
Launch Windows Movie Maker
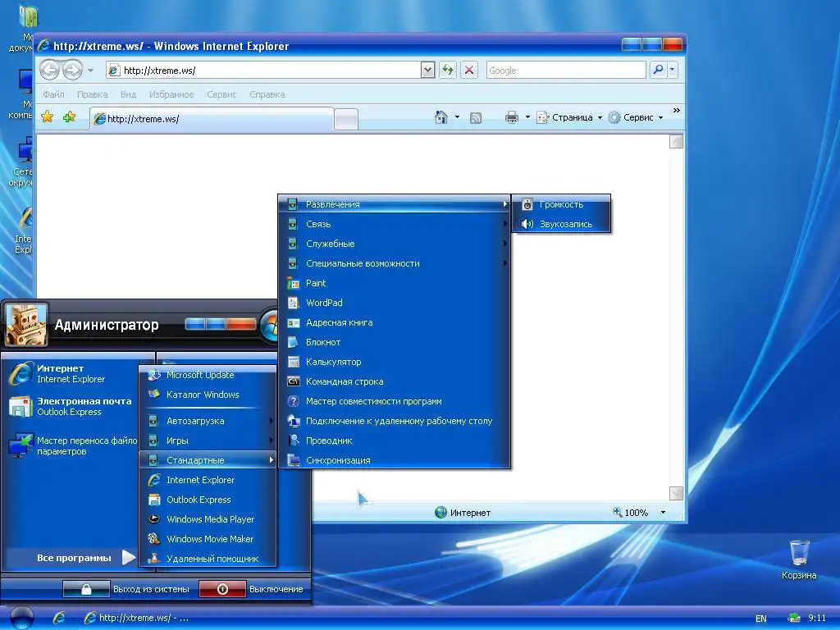tap(208, 539)
